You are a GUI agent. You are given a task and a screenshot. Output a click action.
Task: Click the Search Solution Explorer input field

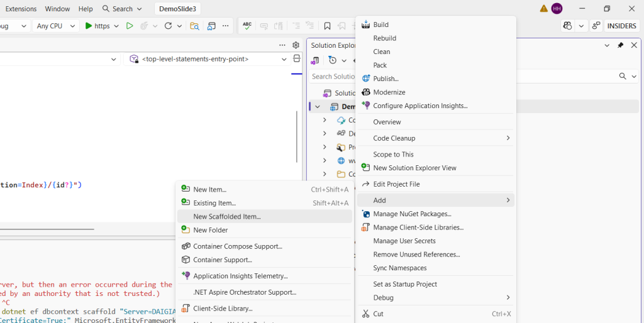[333, 77]
